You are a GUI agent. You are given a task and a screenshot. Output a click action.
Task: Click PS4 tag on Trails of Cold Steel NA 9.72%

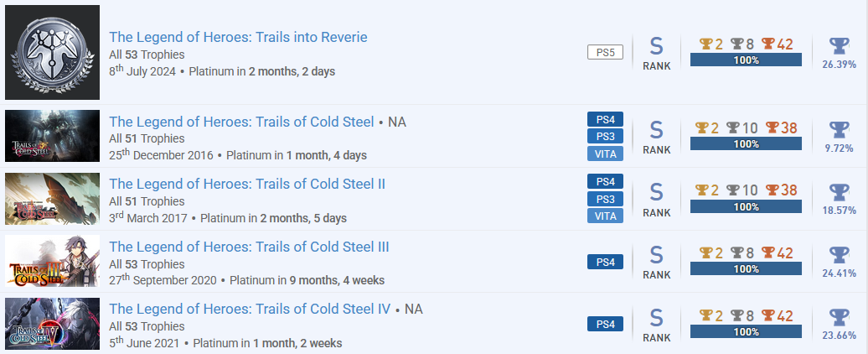pyautogui.click(x=605, y=119)
